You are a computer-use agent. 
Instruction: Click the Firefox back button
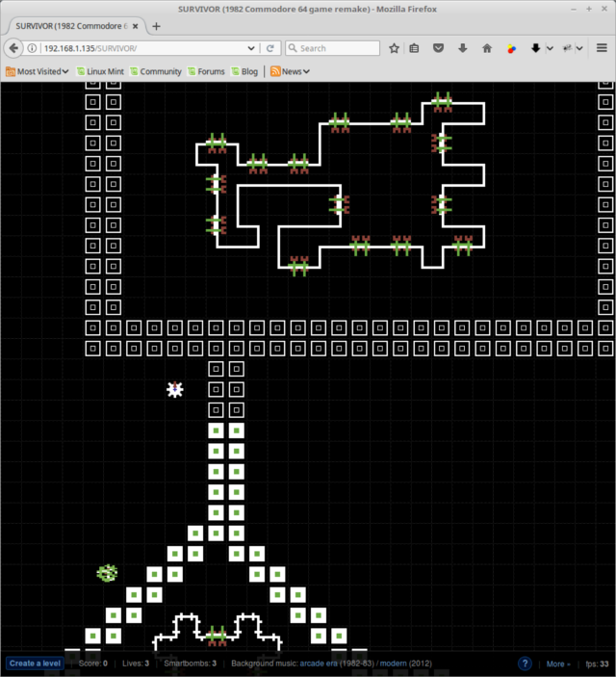[15, 48]
